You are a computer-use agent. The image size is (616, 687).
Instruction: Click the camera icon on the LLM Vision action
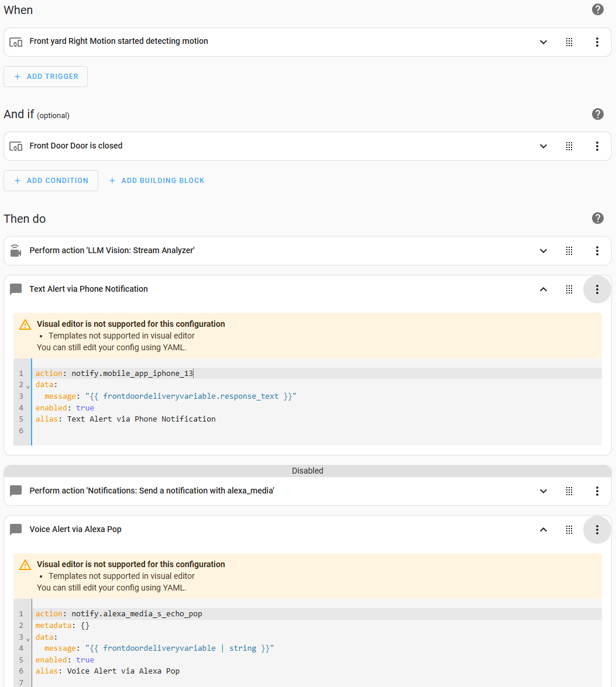(x=16, y=250)
